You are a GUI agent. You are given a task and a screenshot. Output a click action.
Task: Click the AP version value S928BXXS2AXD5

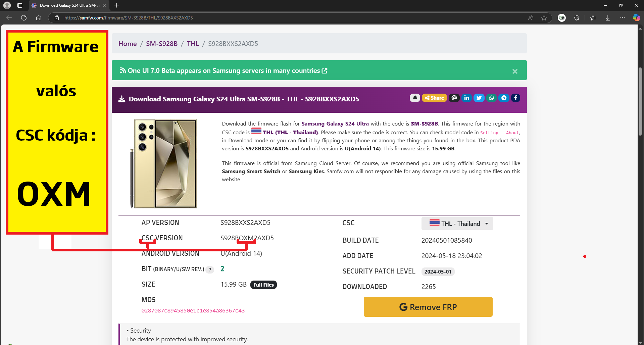coord(245,223)
